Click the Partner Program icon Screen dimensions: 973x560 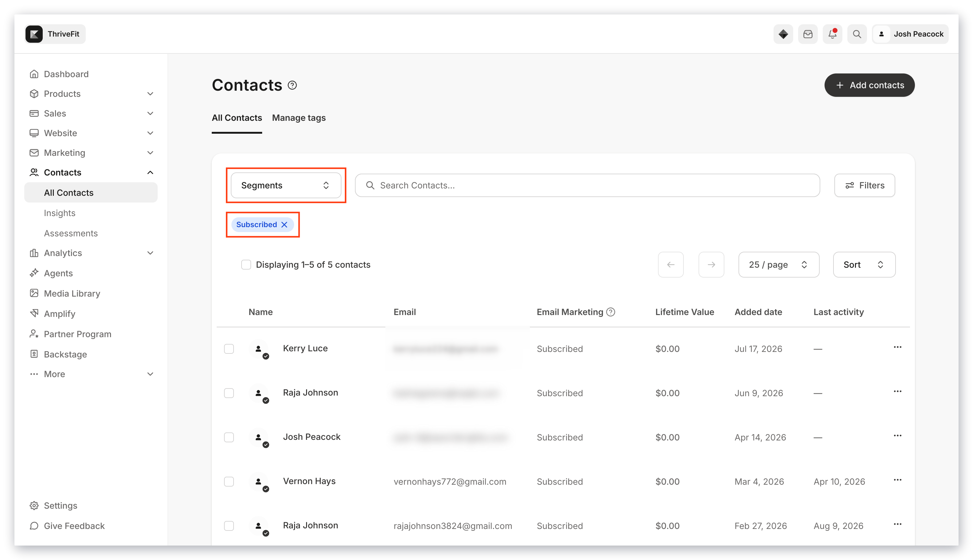tap(34, 334)
